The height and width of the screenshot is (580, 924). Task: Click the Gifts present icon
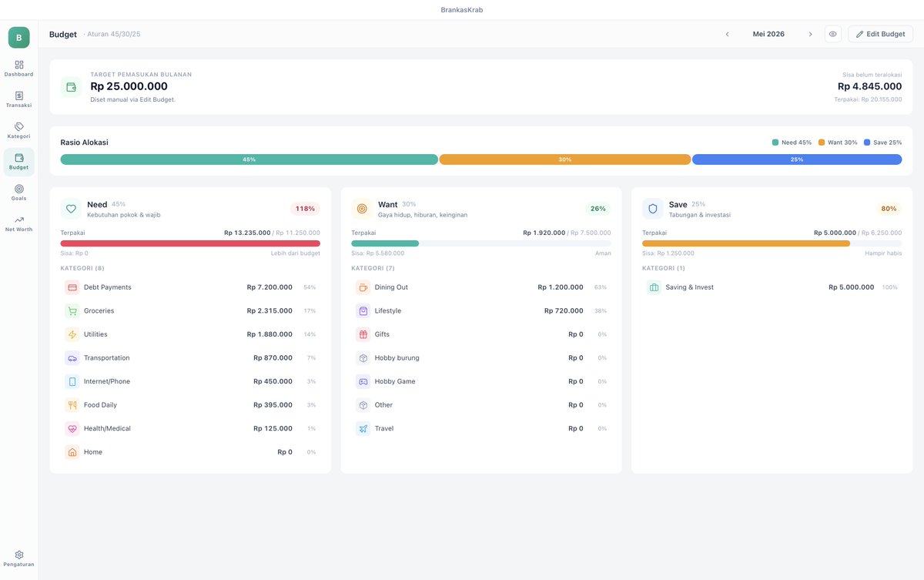point(363,334)
